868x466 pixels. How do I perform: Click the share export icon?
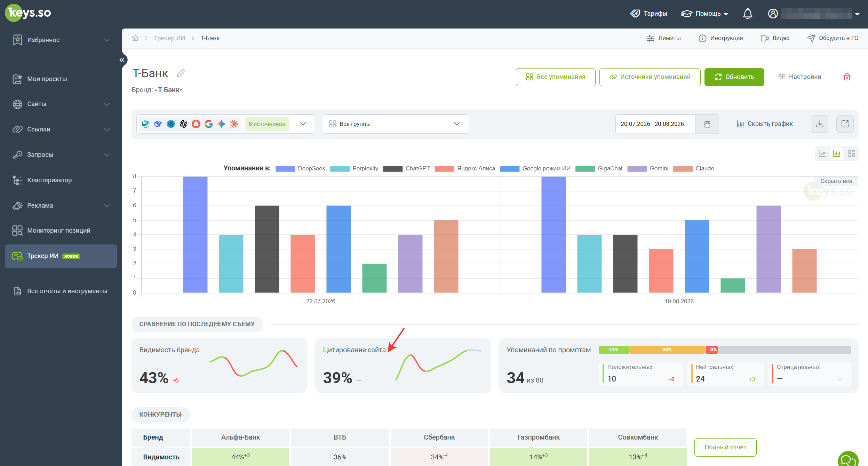[845, 124]
